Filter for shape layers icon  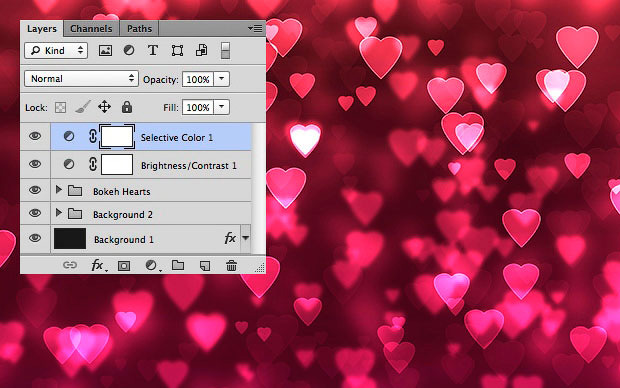[177, 51]
